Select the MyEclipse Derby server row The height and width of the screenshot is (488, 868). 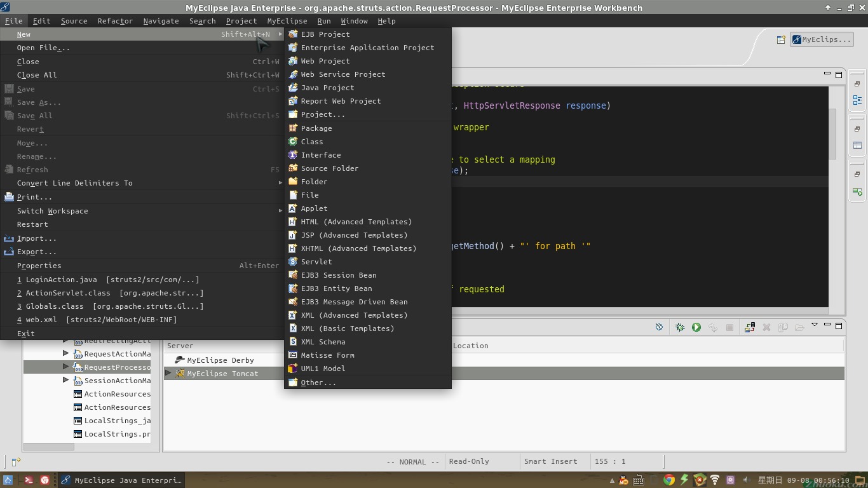click(x=505, y=360)
